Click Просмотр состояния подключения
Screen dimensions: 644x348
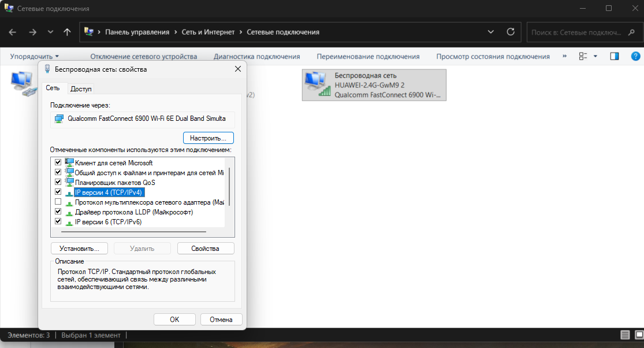point(493,56)
